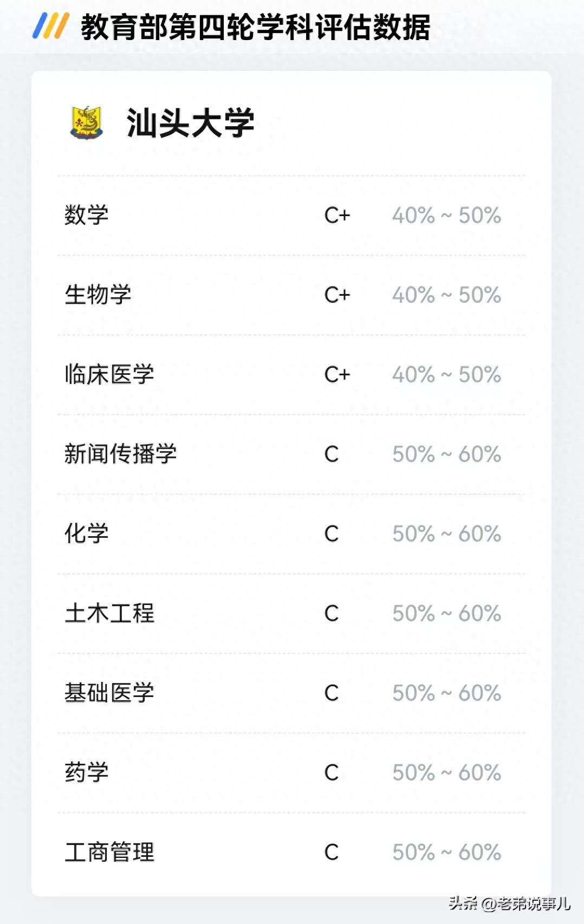584x924 pixels.
Task: Click the 工商管理 subject label
Action: pos(109,852)
